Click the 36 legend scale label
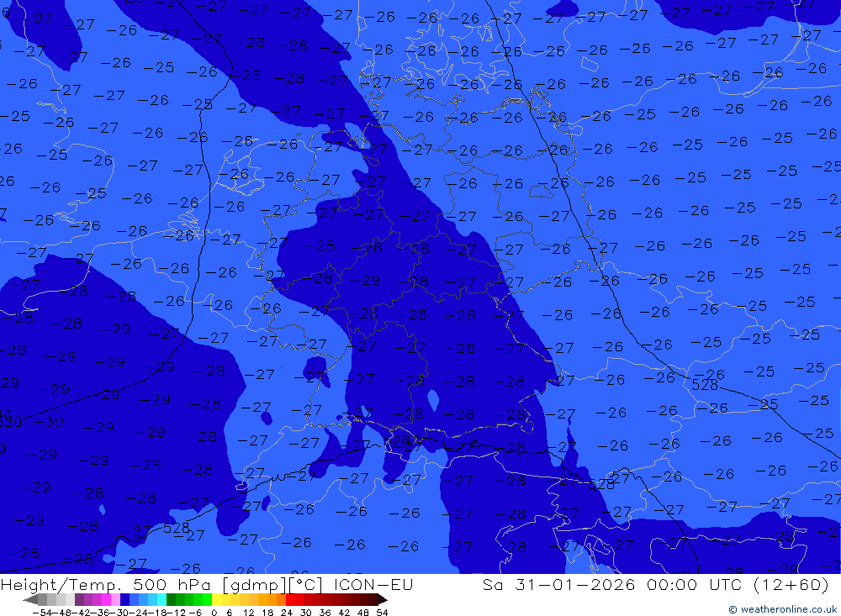 tap(325, 613)
